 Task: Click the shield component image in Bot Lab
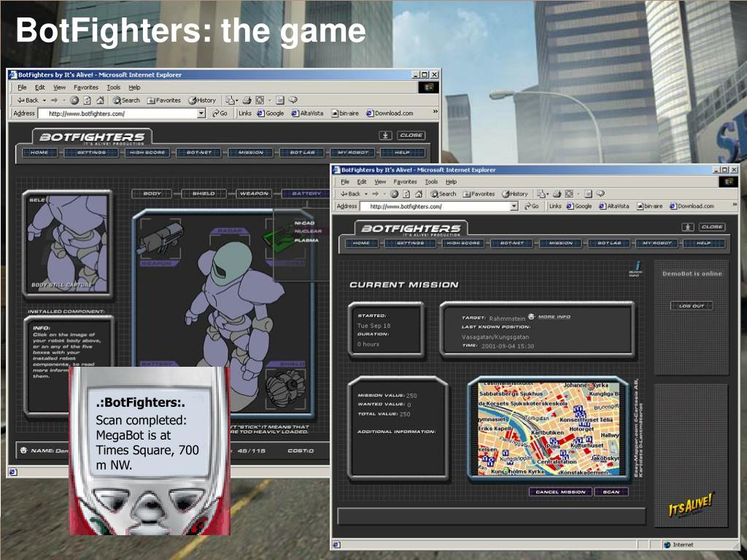tap(286, 386)
